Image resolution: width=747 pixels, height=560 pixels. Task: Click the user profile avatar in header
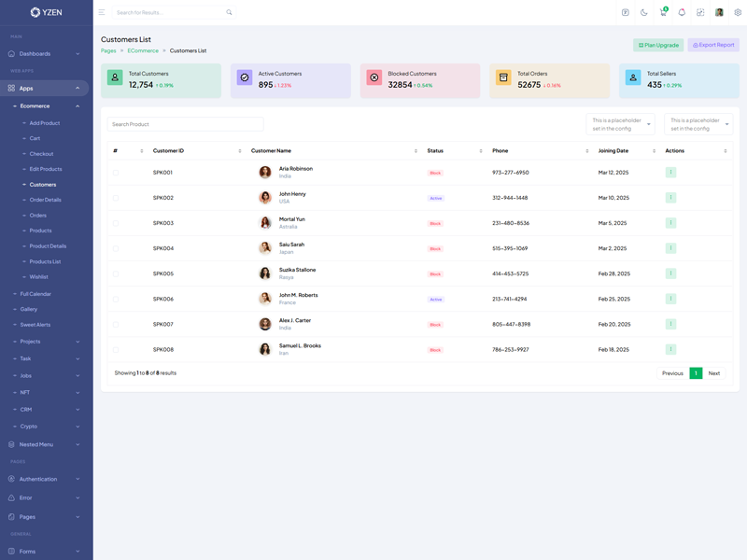point(719,12)
